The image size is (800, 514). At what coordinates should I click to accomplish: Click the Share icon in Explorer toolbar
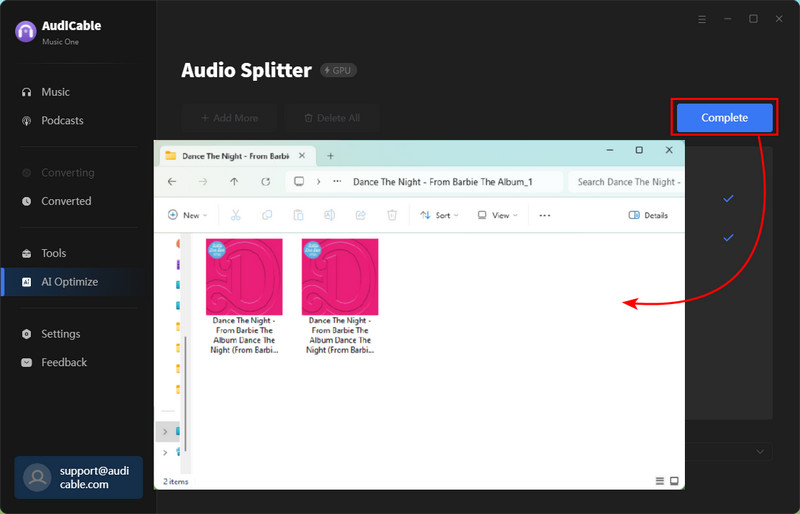click(361, 215)
